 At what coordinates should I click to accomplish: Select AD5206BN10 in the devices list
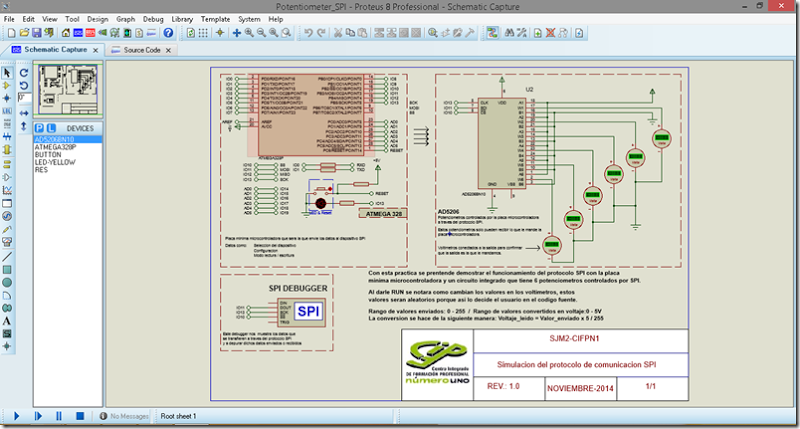coord(68,139)
